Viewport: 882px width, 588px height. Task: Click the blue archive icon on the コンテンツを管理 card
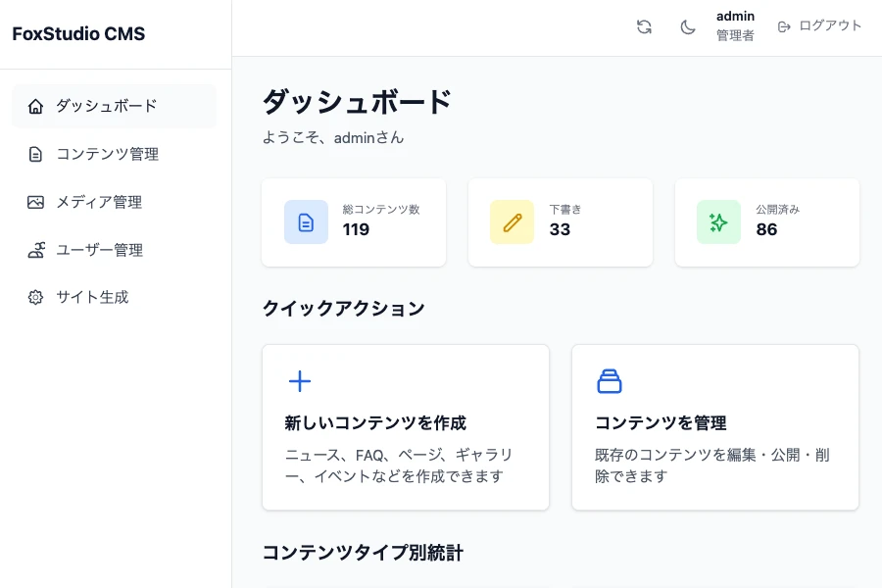610,381
